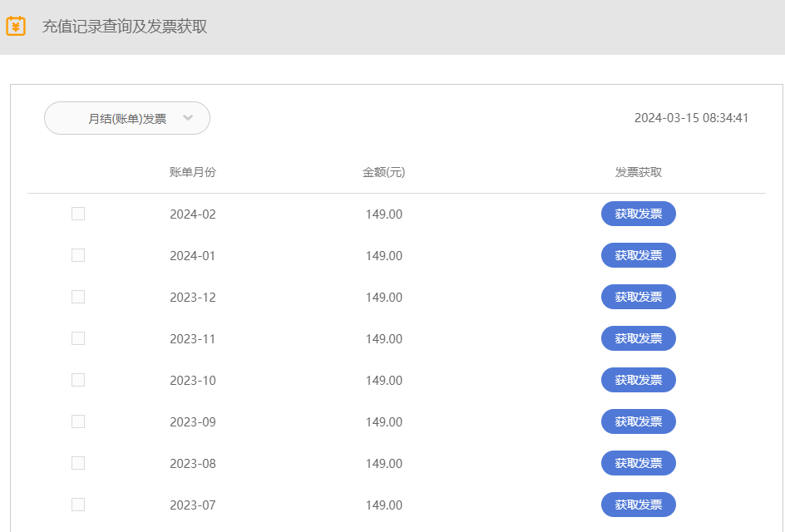Click the bill month text 2023-08
Viewport: 785px width, 532px height.
(193, 464)
